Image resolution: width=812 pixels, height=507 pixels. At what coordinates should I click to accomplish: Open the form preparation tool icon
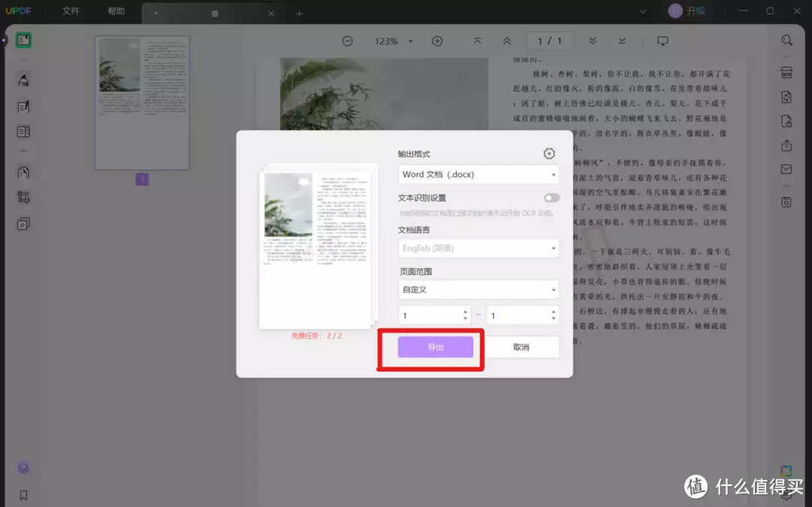[23, 132]
